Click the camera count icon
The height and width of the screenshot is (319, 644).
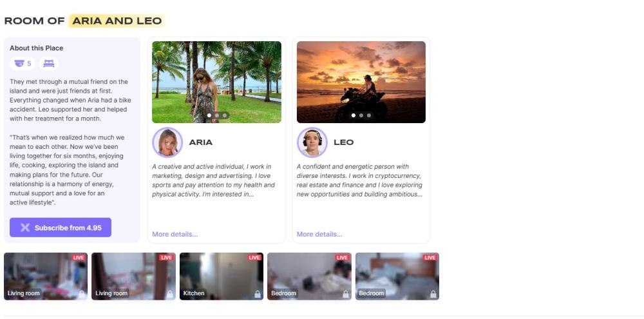point(19,63)
